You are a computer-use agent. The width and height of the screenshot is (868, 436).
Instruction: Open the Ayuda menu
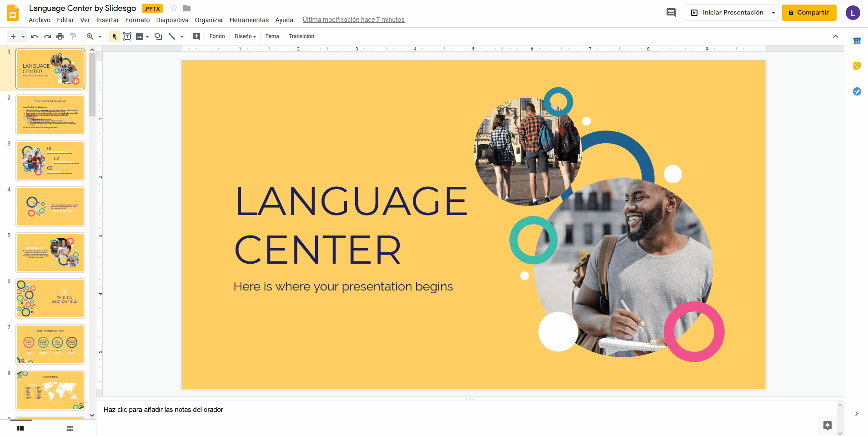[x=284, y=20]
